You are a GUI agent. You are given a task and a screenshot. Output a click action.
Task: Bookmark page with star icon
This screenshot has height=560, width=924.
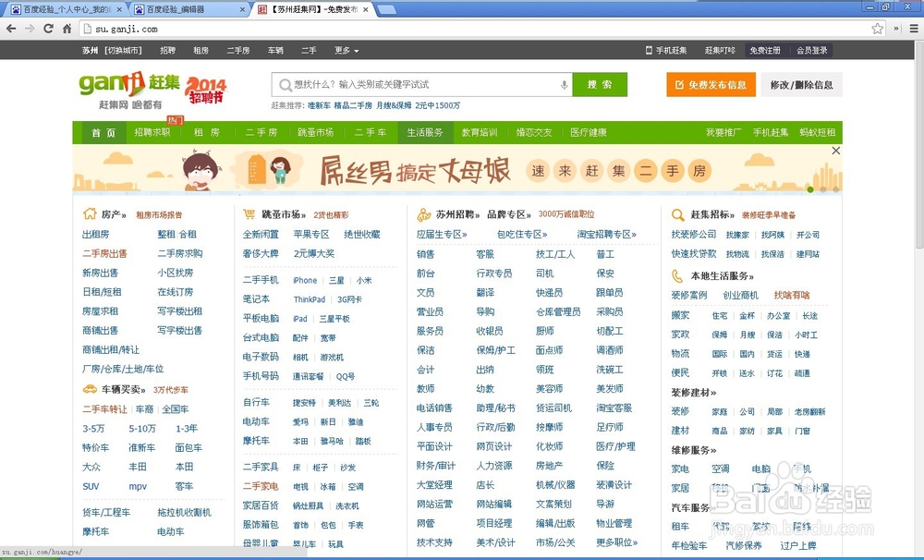click(x=878, y=29)
